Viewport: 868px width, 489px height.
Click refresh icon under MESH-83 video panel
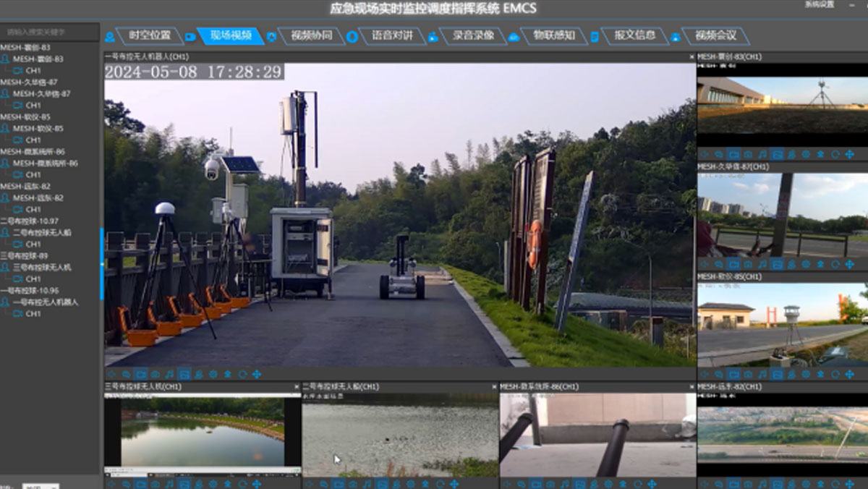click(x=835, y=154)
